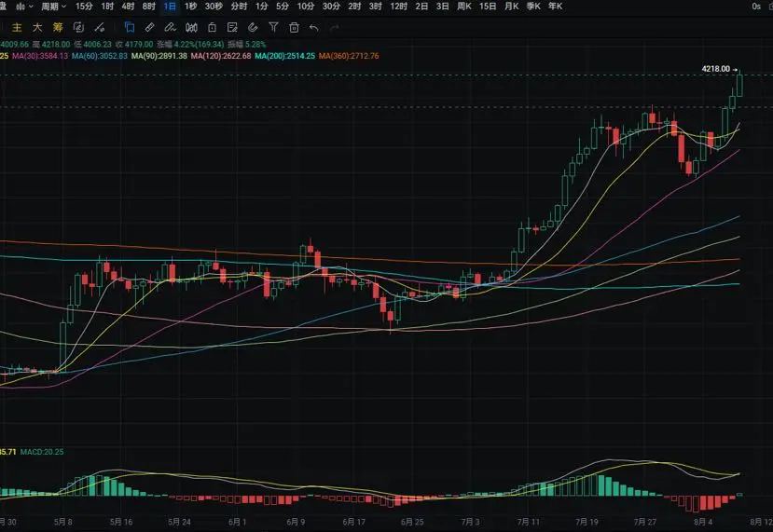The height and width of the screenshot is (532, 773).
Task: Click the blue layers/bookmark icon
Action: 130,28
